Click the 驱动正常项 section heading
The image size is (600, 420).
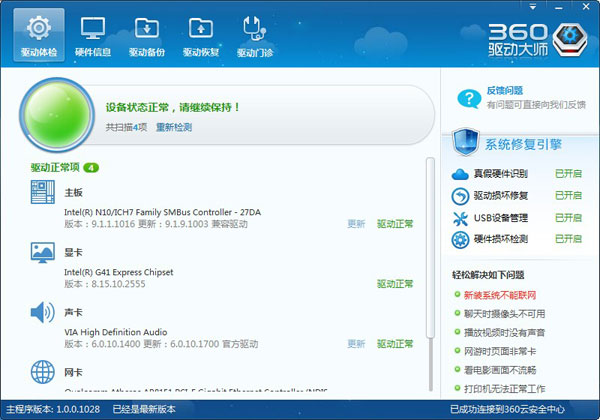point(55,168)
